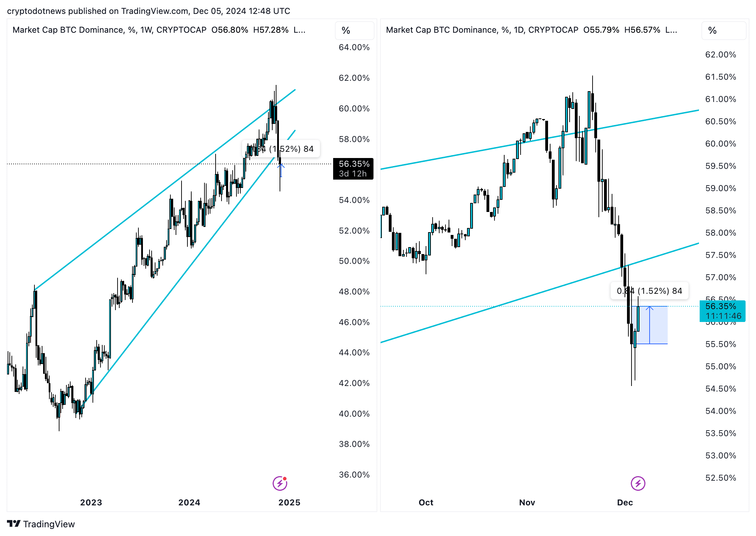Click the purple lightning icon on weekly chart
This screenshot has width=756, height=536.
(x=280, y=483)
